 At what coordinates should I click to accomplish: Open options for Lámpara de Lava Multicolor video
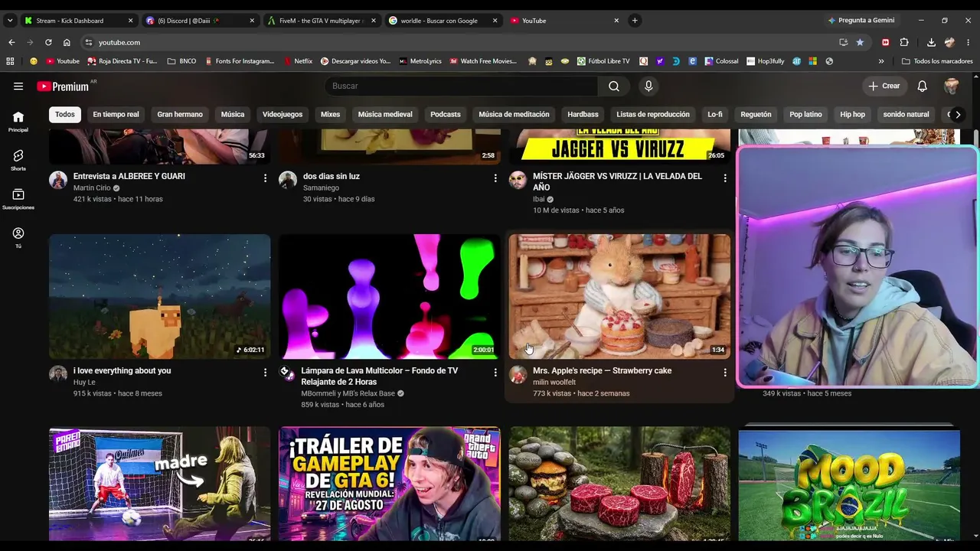click(x=495, y=372)
